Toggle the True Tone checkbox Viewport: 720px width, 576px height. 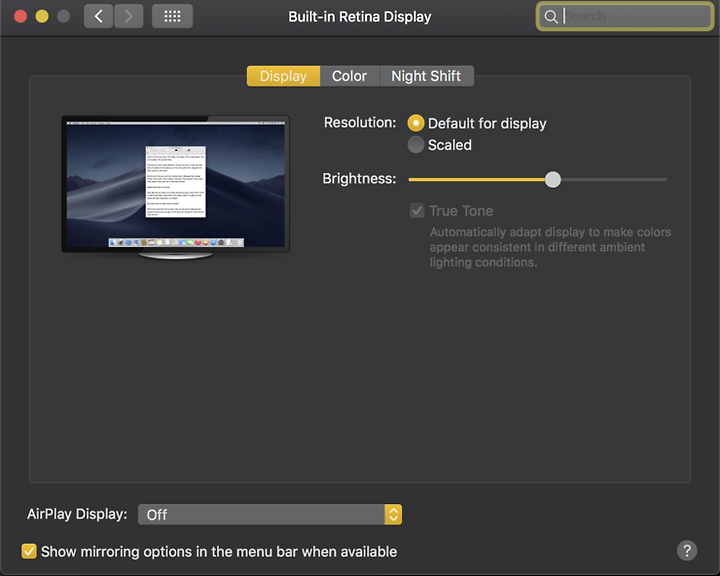click(417, 211)
